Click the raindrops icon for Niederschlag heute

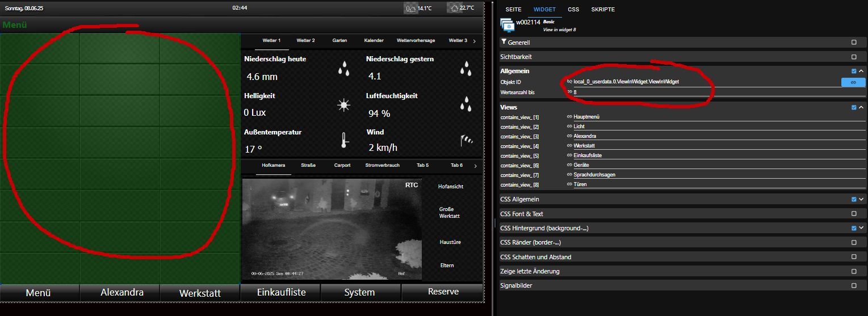343,69
